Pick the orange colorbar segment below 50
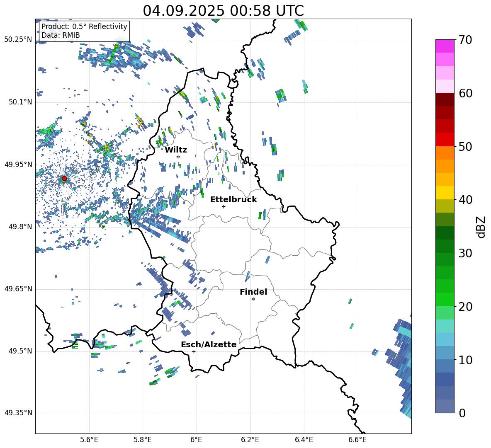The image size is (491, 448). pyautogui.click(x=445, y=153)
